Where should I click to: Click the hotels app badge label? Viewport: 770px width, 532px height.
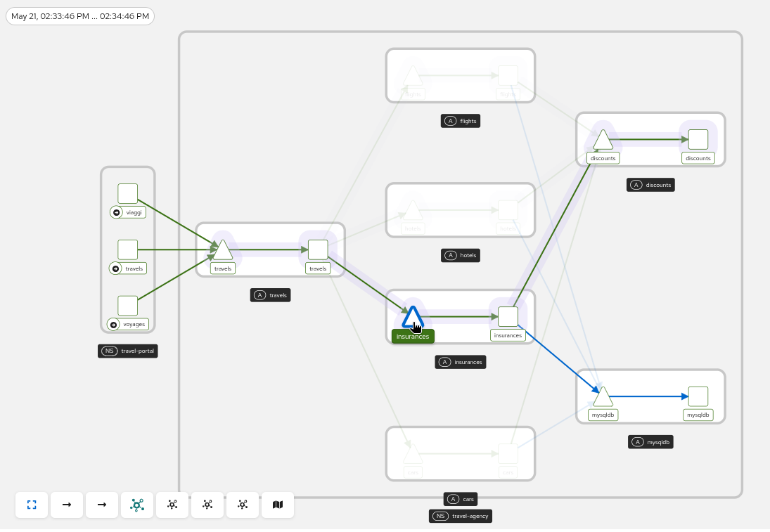(460, 255)
